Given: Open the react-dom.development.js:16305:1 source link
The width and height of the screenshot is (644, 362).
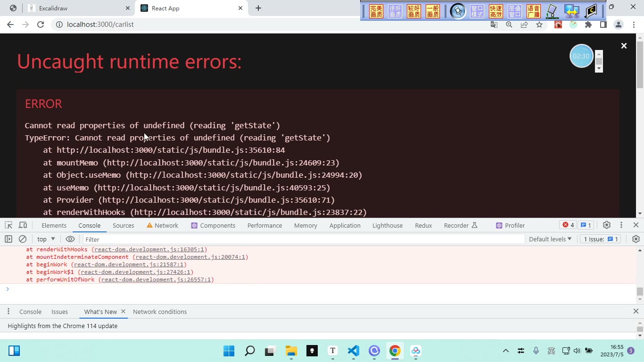Looking at the screenshot, I should point(149,249).
